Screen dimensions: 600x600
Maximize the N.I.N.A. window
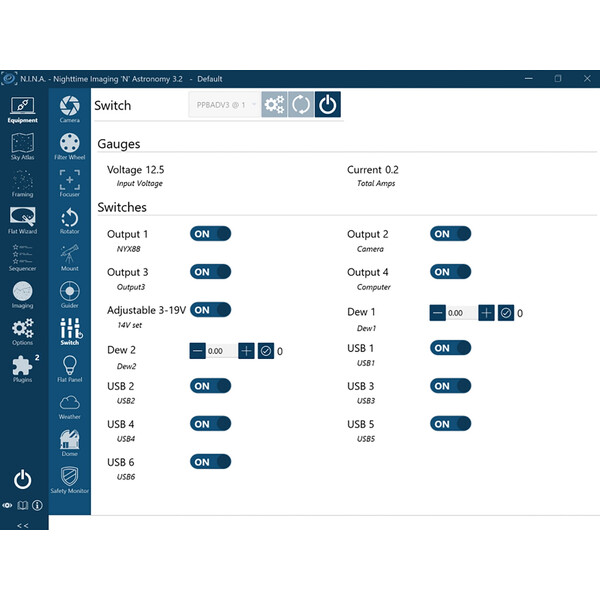[558, 78]
